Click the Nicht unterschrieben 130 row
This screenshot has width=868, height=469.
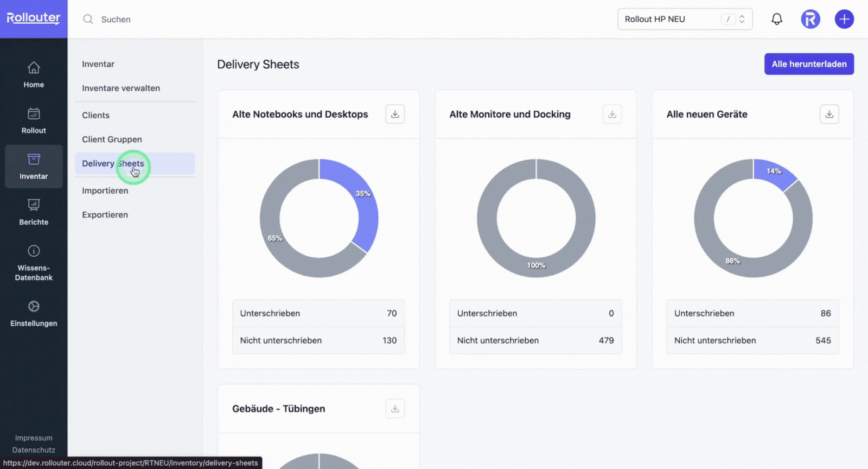pyautogui.click(x=318, y=340)
